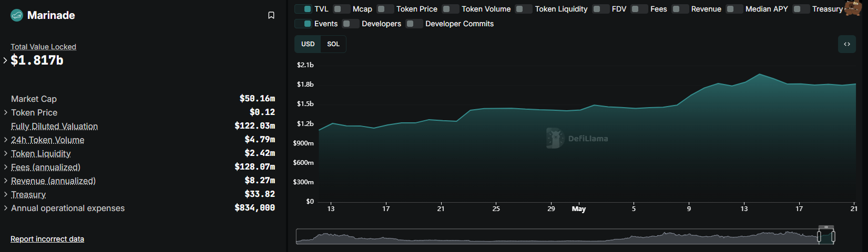Click the $128.07m fees value

click(254, 167)
